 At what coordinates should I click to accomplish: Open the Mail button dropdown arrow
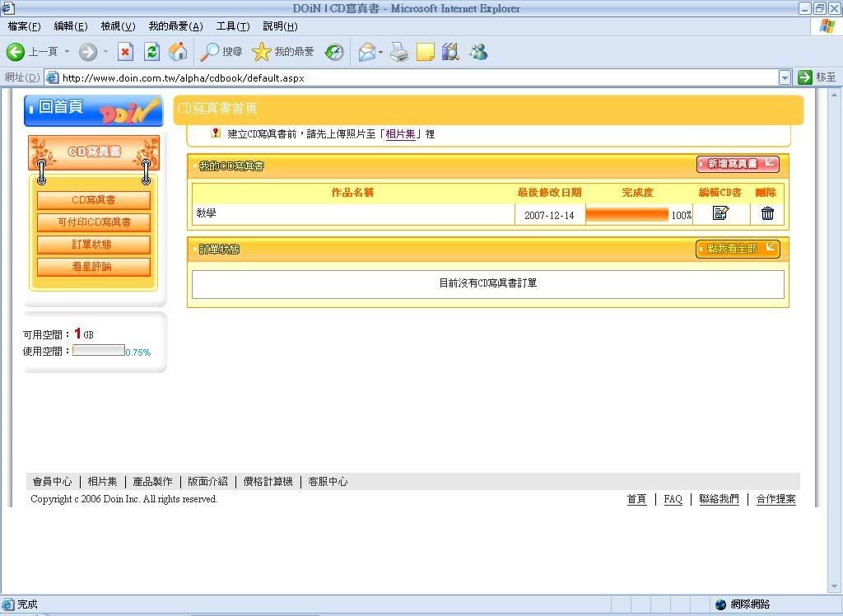pos(380,53)
